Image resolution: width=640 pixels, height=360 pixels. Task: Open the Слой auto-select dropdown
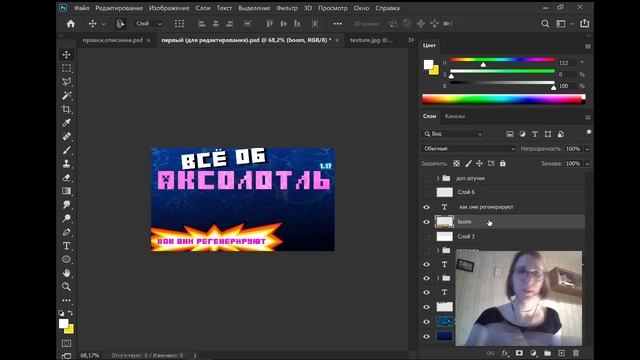coord(149,24)
